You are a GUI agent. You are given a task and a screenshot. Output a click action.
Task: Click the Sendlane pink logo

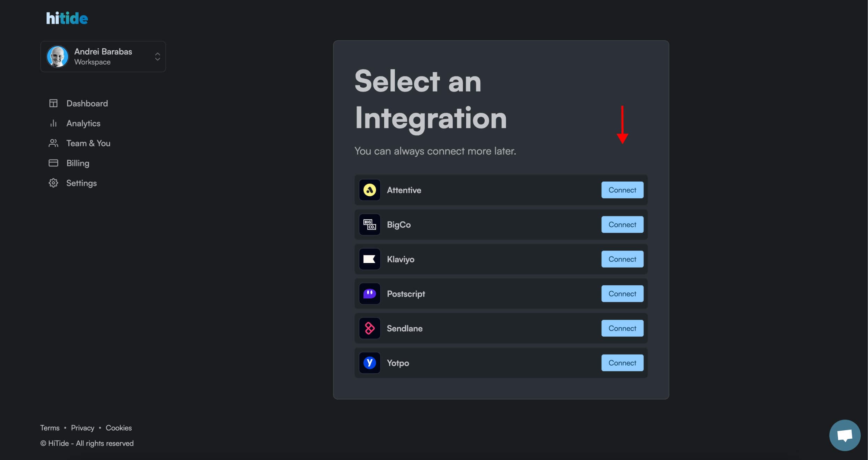pyautogui.click(x=369, y=328)
